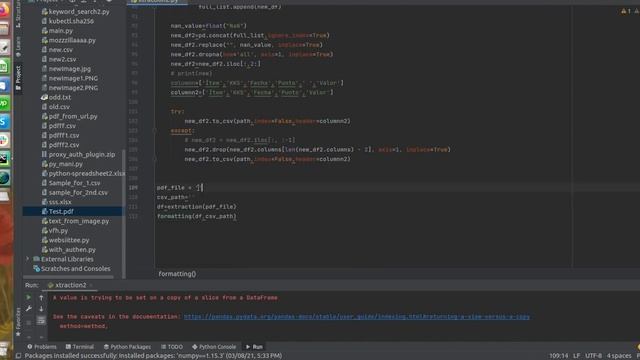Change the indent setting via 4 spaces

click(x=619, y=356)
